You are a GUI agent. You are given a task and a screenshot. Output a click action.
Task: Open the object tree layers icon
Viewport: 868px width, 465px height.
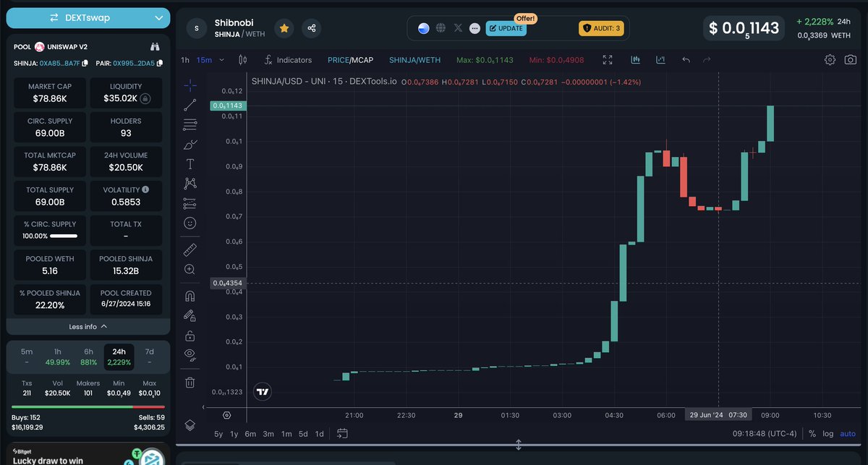190,425
